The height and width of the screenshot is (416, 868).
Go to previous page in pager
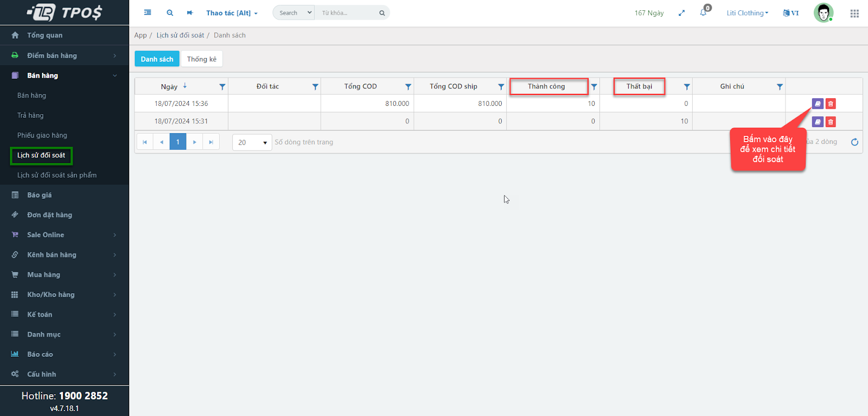point(161,142)
